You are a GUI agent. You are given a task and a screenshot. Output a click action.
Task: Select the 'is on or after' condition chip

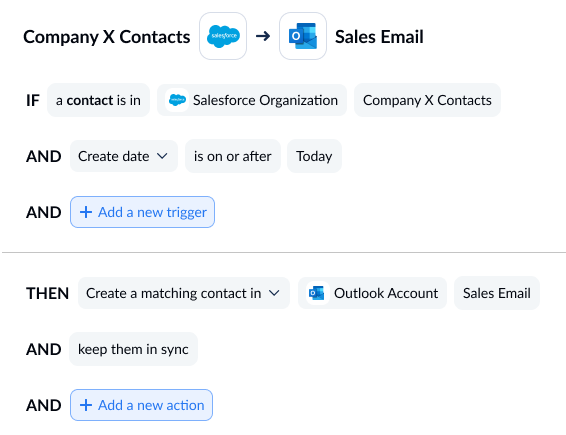click(233, 156)
